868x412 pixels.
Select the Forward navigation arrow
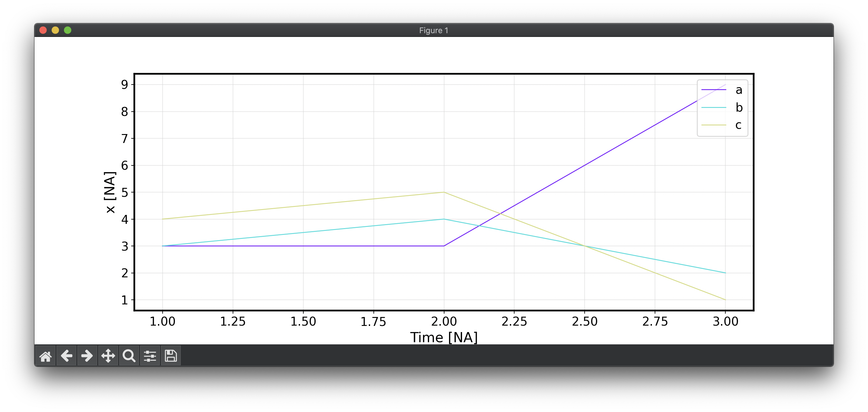pos(87,355)
